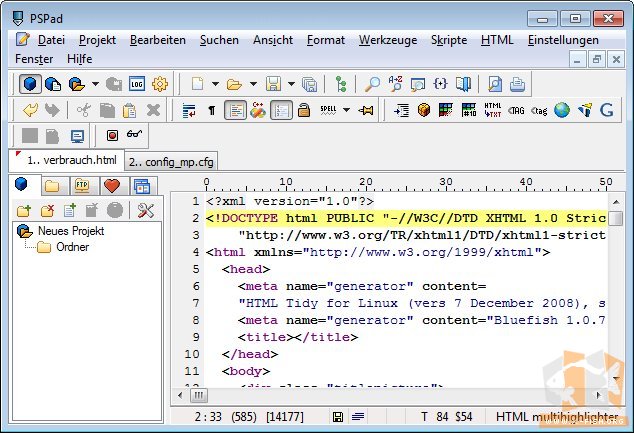Click the add file to project icon
The image size is (634, 433).
click(70, 210)
